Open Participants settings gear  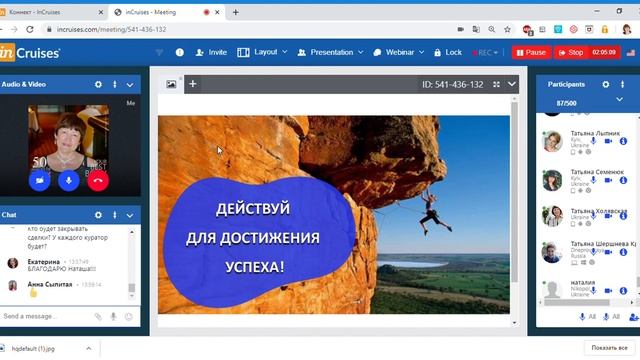coord(606,84)
